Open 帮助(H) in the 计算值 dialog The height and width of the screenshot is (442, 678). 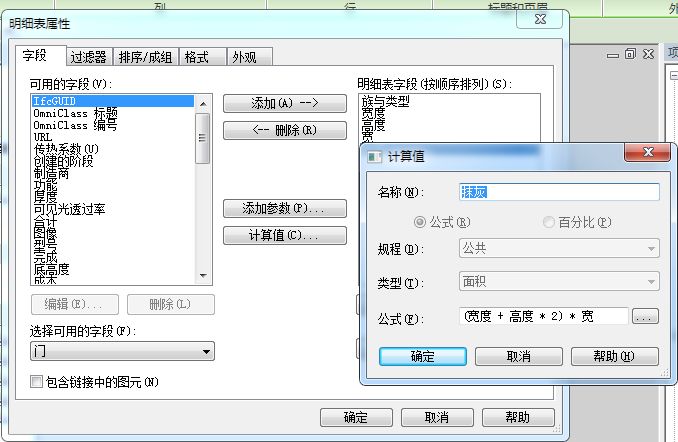tap(615, 356)
